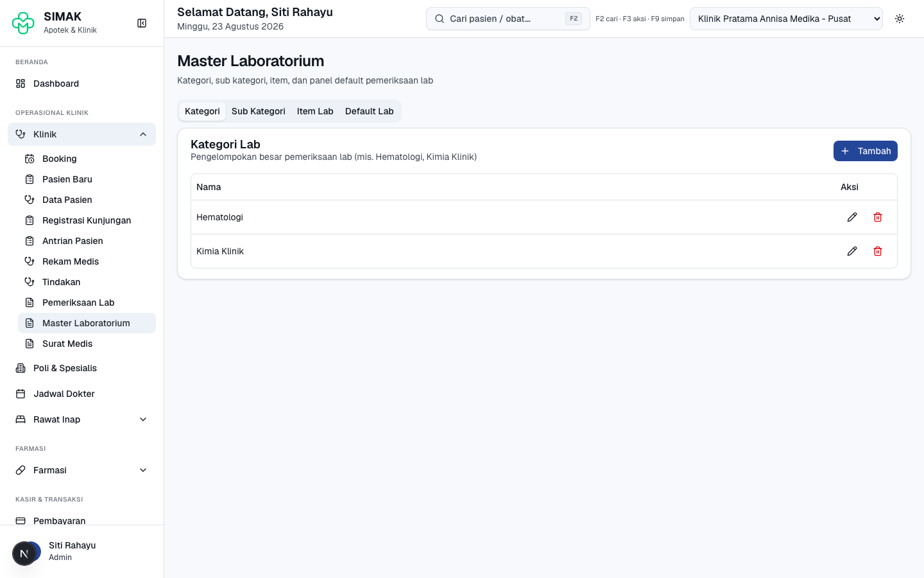Click the Nama column header
This screenshot has width=924, height=578.
pyautogui.click(x=209, y=187)
